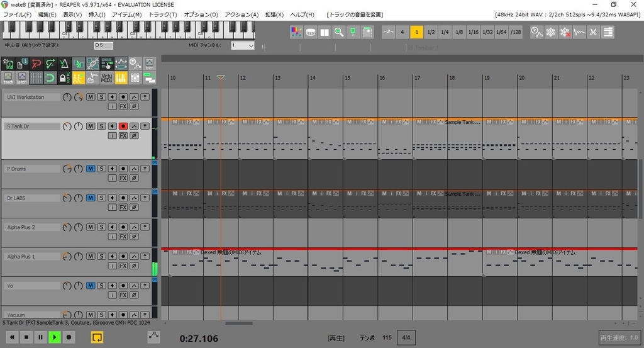Open the トラック(T) menu
The height and width of the screenshot is (348, 644).
click(163, 14)
